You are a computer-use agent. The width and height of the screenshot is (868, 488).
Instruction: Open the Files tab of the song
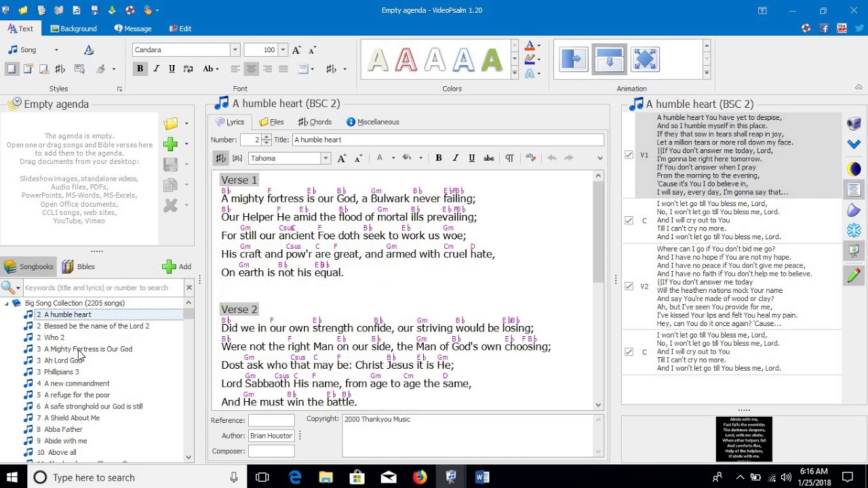[271, 122]
